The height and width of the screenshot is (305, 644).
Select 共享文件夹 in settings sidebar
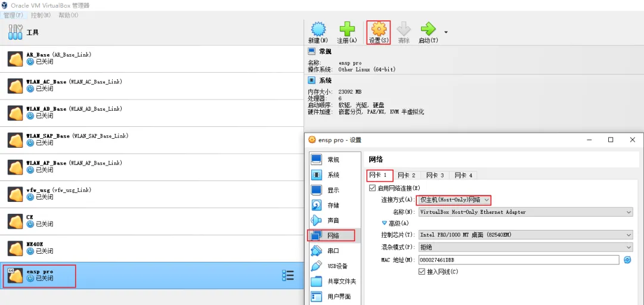(x=334, y=281)
